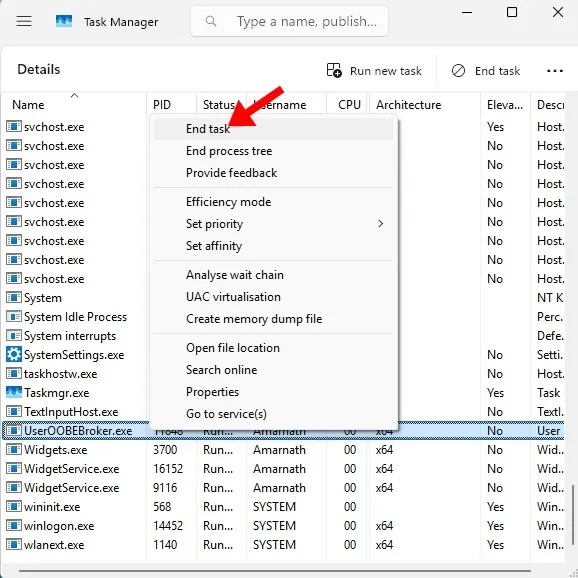Image resolution: width=578 pixels, height=578 pixels.
Task: Select Search online
Action: tap(274, 369)
